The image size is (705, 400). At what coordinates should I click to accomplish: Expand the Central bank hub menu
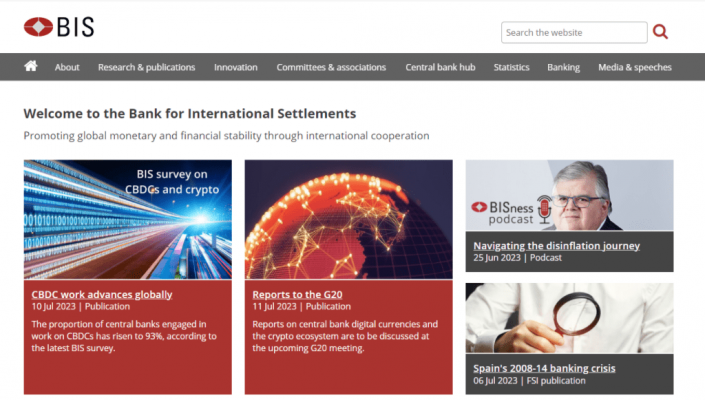[439, 67]
